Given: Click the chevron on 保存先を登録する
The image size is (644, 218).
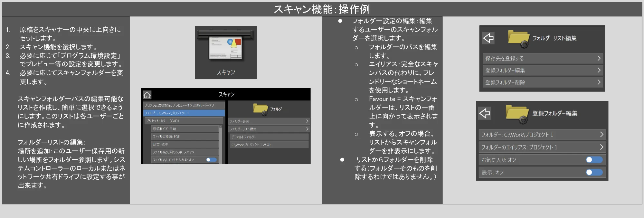Looking at the screenshot, I should [599, 58].
